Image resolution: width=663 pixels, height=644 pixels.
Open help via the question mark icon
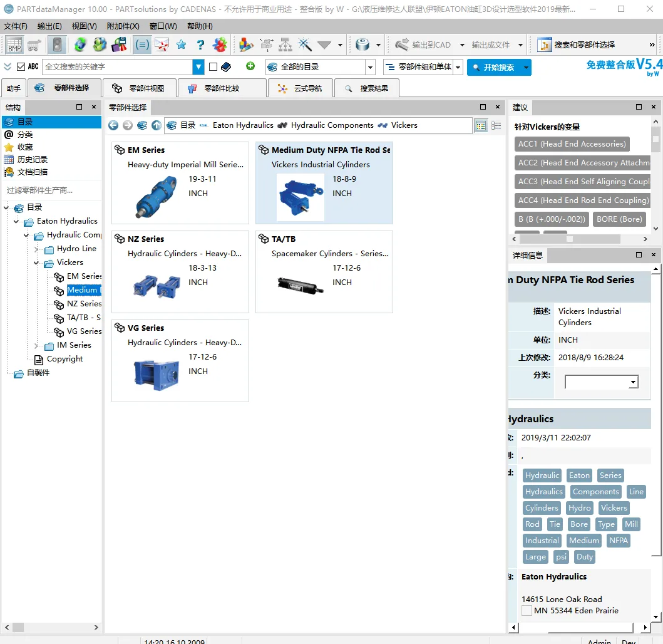[201, 44]
